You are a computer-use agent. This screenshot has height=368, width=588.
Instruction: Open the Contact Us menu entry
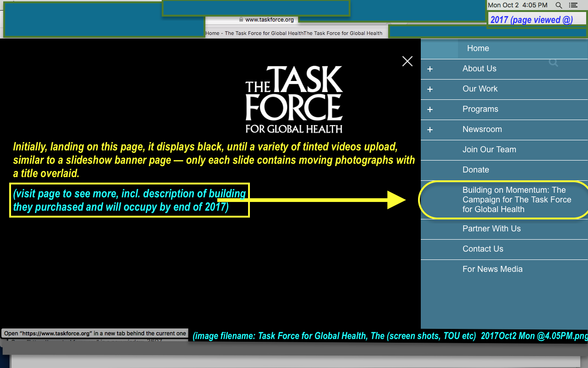tap(483, 249)
